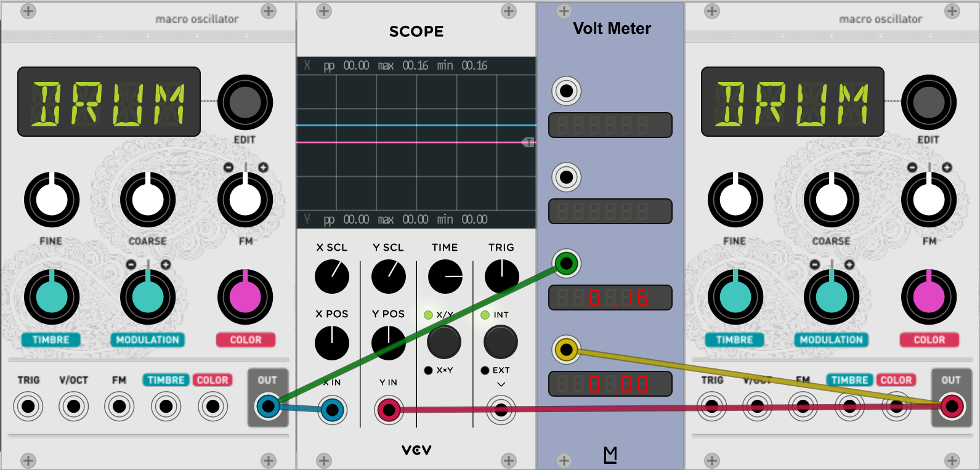Click the VCV logo on Scope
This screenshot has width=980, height=470.
[417, 450]
